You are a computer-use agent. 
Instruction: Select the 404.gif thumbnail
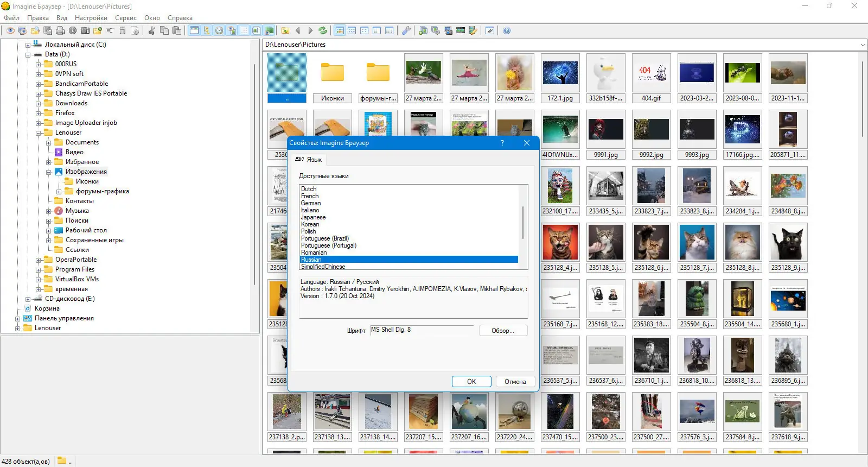point(652,78)
